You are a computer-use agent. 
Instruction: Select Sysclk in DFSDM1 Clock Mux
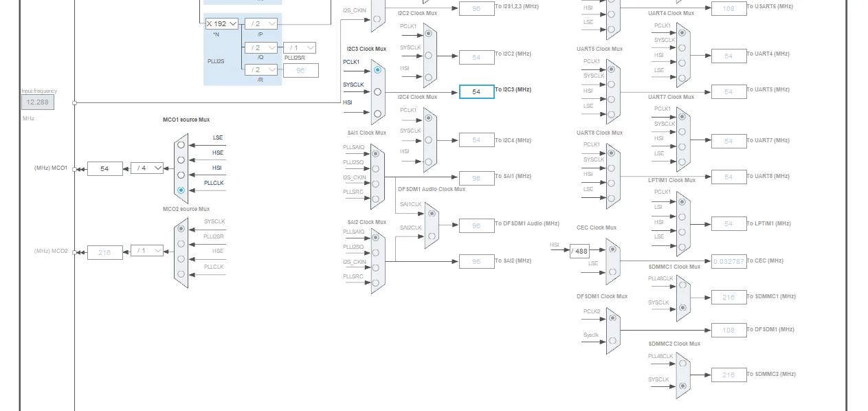tap(612, 342)
